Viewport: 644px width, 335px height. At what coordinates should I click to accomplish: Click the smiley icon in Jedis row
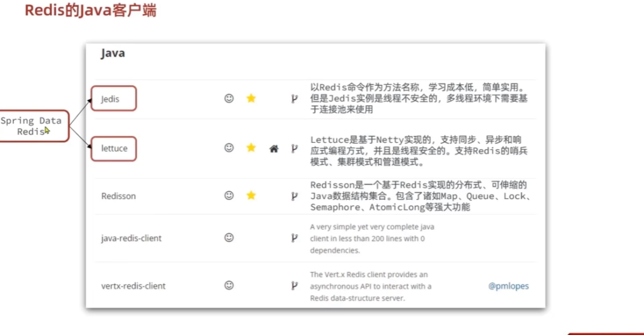pos(229,98)
